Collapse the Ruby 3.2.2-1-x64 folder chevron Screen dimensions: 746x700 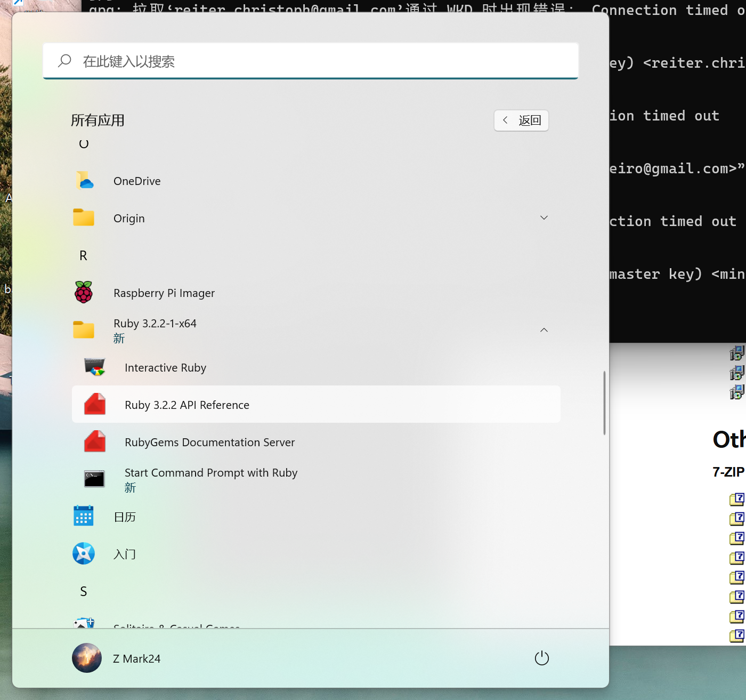[x=544, y=330]
